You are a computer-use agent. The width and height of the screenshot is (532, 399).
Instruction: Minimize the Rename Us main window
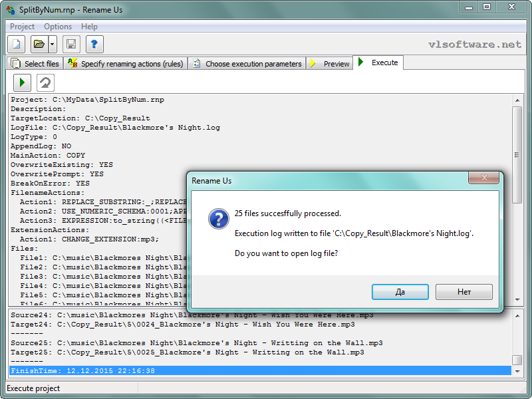(x=469, y=7)
